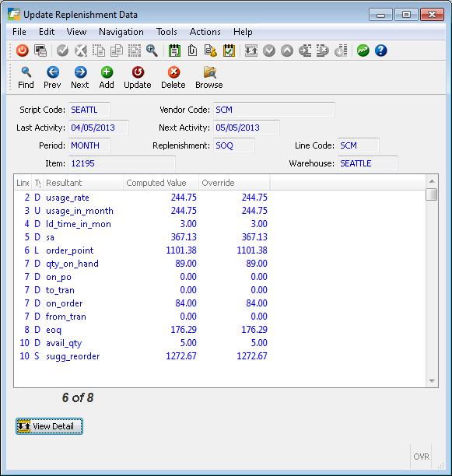Click the Item field showing 12195
Screen dimensions: 452x476
click(122, 163)
